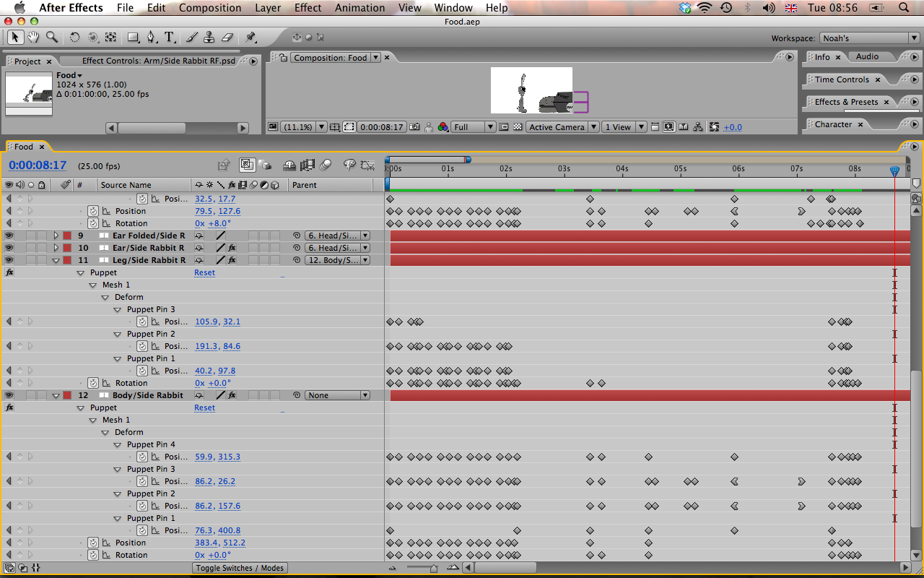Click the Always Preview This View icon

coord(273,127)
